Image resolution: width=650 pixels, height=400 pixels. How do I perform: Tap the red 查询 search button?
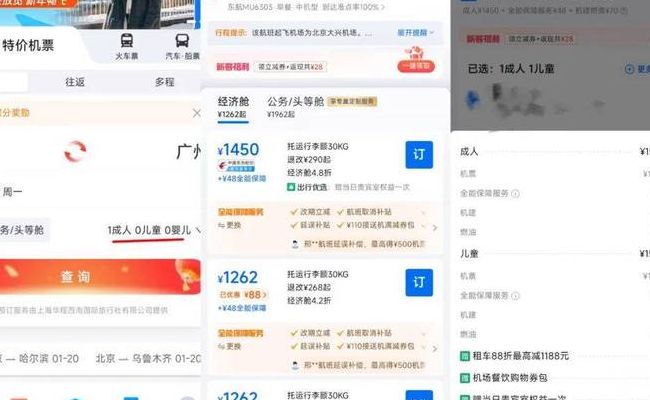coord(100,276)
